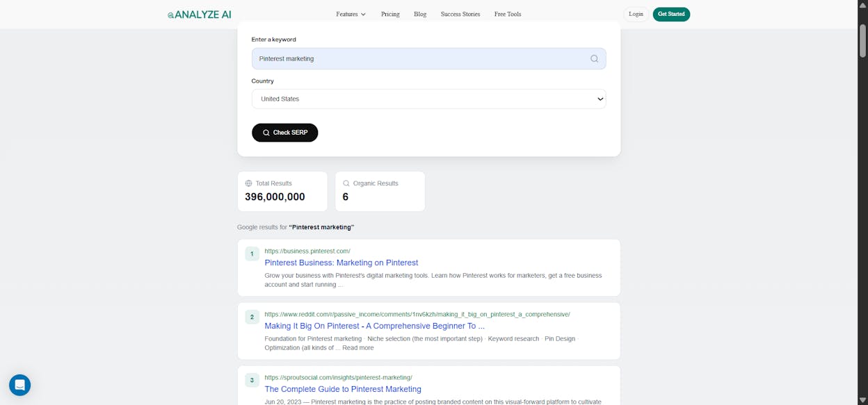
Task: Click the keyword input containing Pinterest marketing
Action: (x=428, y=58)
